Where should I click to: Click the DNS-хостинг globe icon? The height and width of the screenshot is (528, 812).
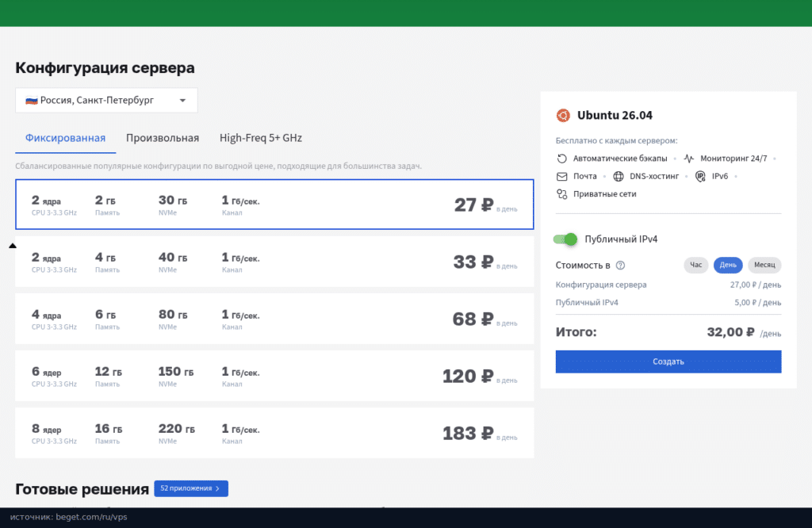619,177
